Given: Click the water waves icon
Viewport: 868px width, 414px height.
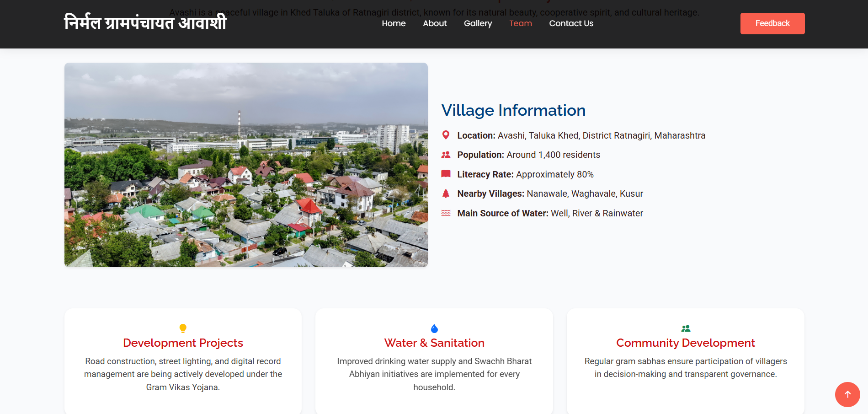Looking at the screenshot, I should 446,213.
